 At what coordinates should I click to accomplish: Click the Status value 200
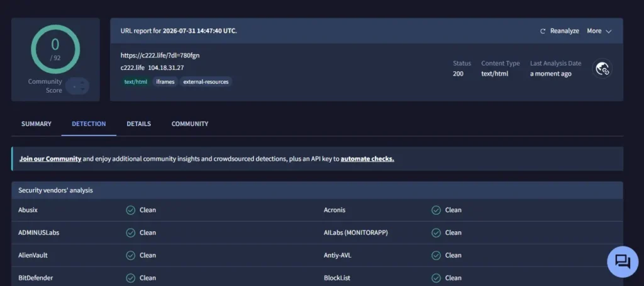(x=458, y=74)
